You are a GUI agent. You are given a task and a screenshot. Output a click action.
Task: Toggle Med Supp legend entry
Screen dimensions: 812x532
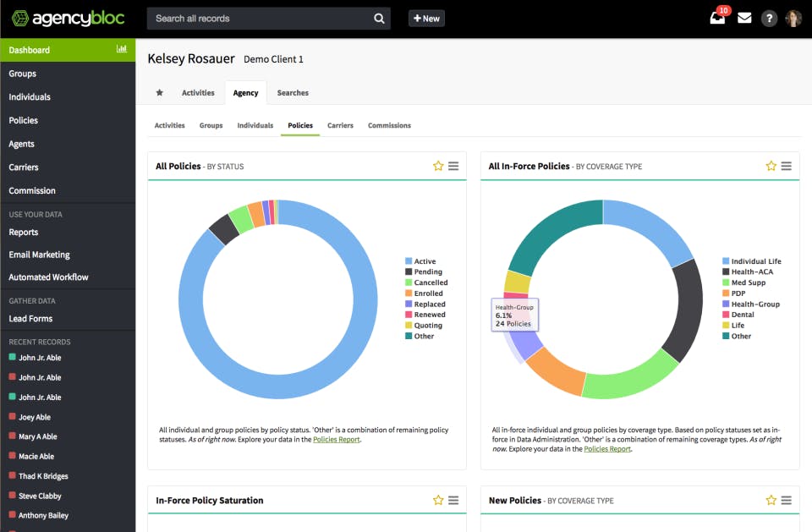pos(744,282)
